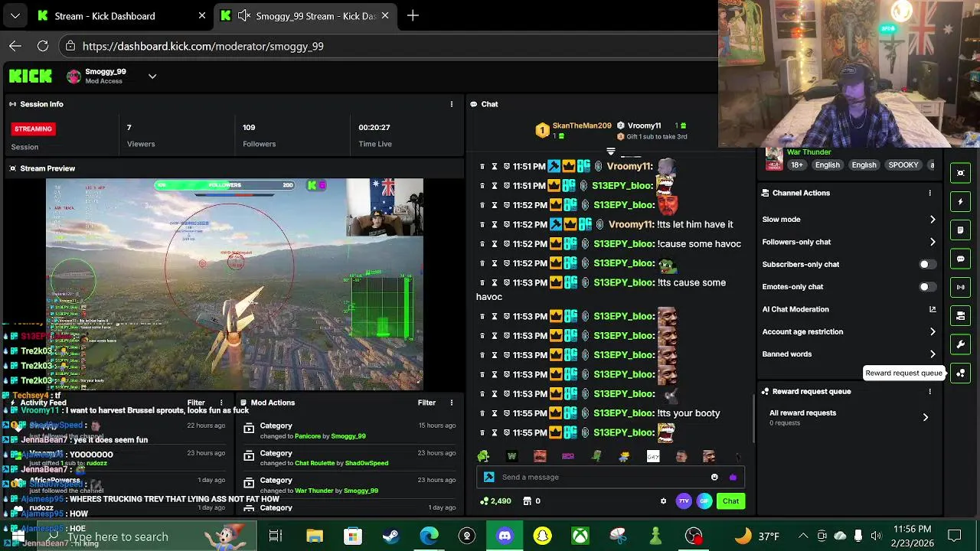Click the 18+ stream tag
980x551 pixels.
(x=796, y=165)
